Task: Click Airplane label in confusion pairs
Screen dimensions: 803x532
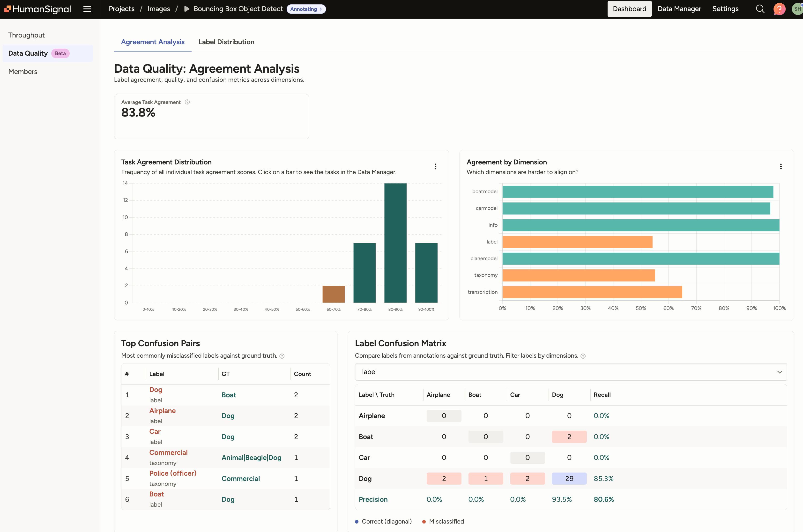Action: pyautogui.click(x=162, y=411)
